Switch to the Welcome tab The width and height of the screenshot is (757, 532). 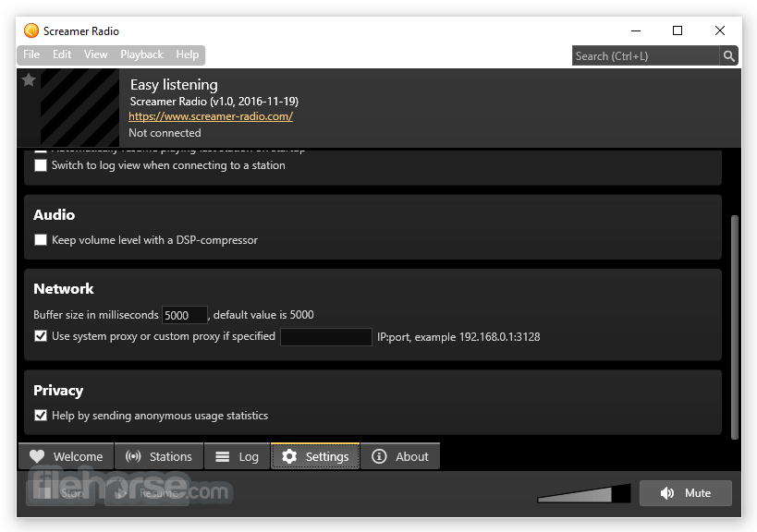click(67, 456)
